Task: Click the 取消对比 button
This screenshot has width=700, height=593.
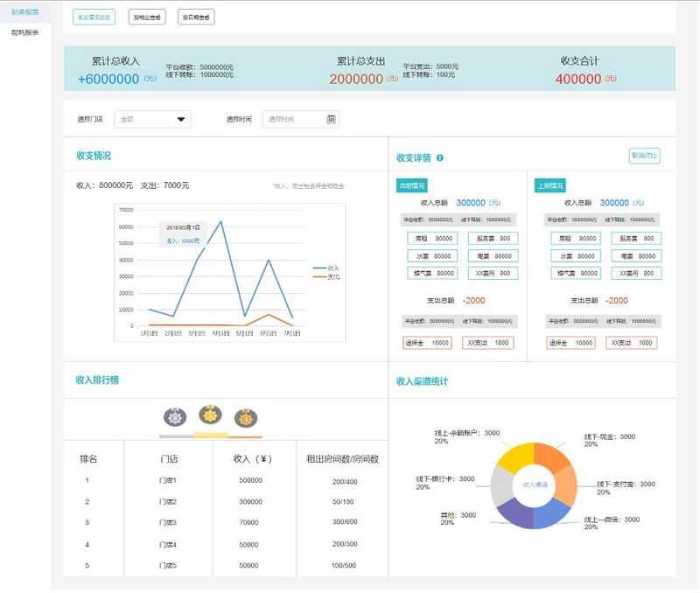Action: [x=646, y=154]
